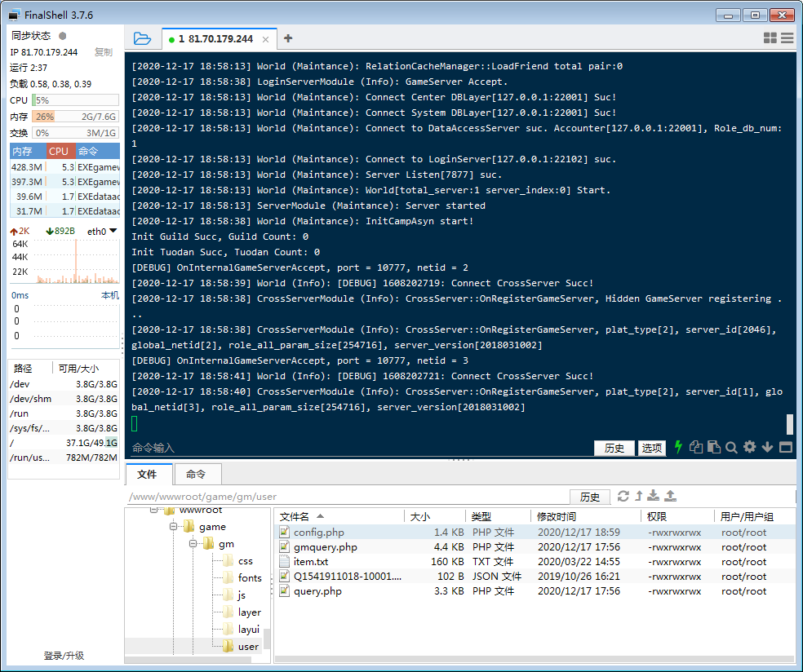This screenshot has height=672, width=803.
Task: Select config.php file icon
Action: tap(284, 533)
